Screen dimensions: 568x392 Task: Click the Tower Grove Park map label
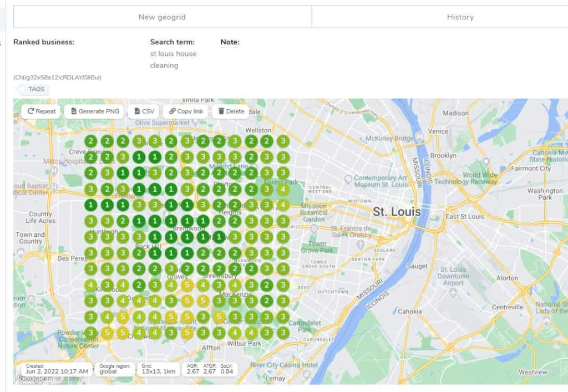click(317, 247)
